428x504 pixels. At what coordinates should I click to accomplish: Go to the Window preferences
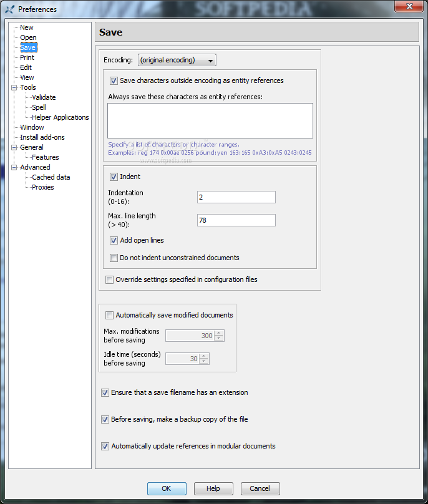pos(32,127)
